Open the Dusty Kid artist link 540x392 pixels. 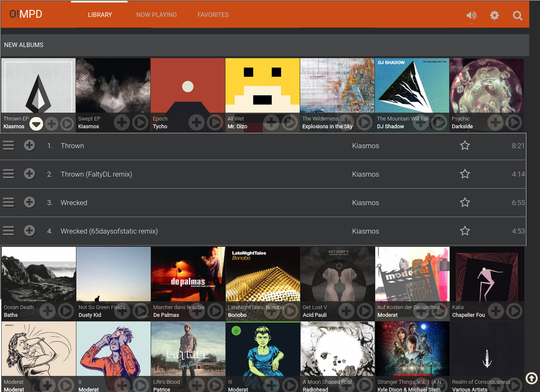coord(90,315)
